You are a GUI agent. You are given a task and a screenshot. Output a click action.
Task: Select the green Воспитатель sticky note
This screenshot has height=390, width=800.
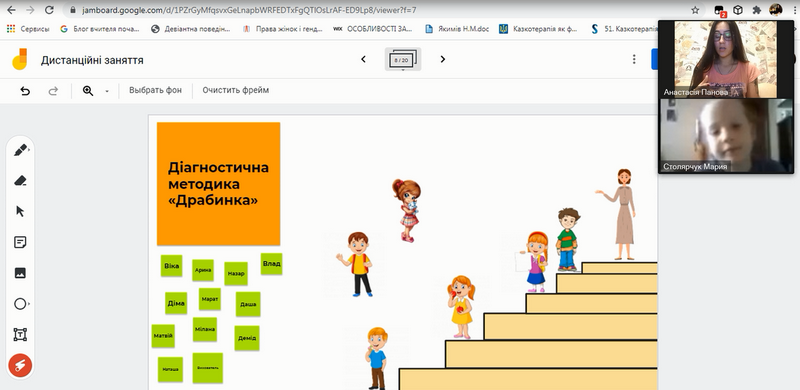coord(208,368)
